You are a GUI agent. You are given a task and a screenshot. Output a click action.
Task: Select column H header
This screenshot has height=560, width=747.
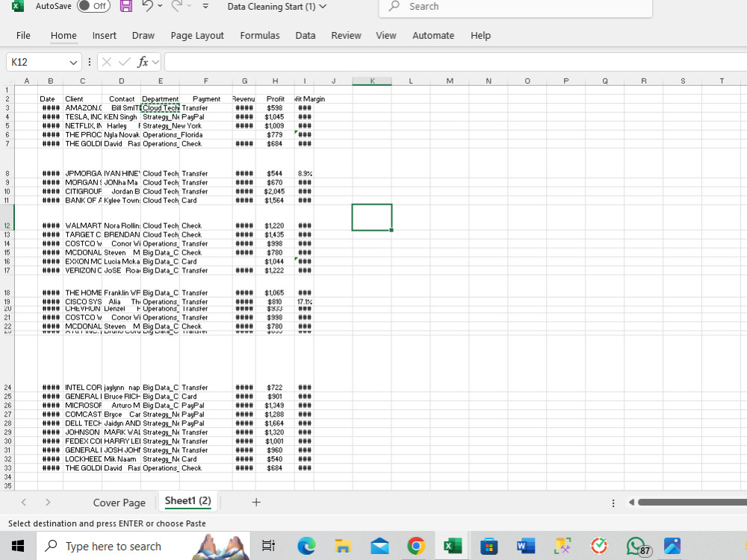point(275,81)
